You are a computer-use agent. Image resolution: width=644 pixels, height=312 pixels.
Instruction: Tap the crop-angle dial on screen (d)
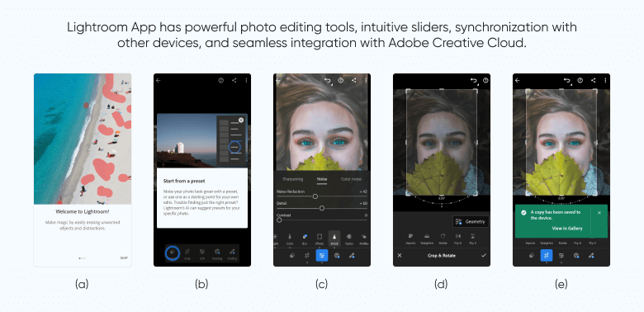tap(442, 199)
